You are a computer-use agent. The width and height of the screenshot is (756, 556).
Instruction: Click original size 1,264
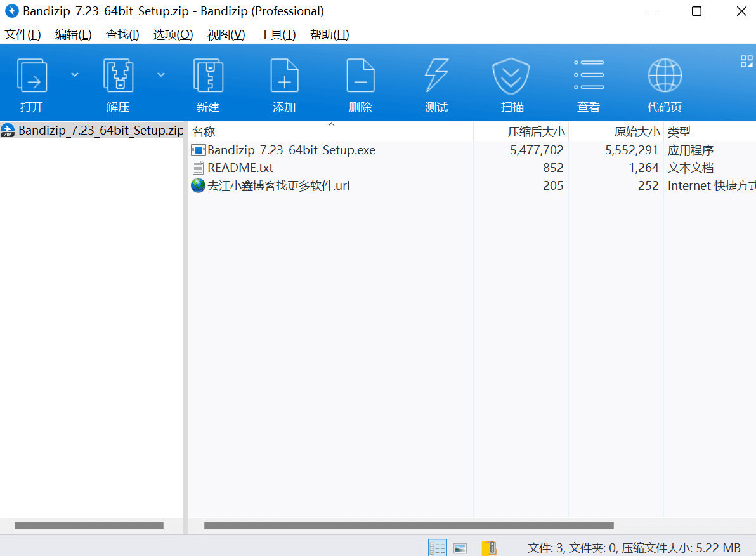[x=644, y=168]
